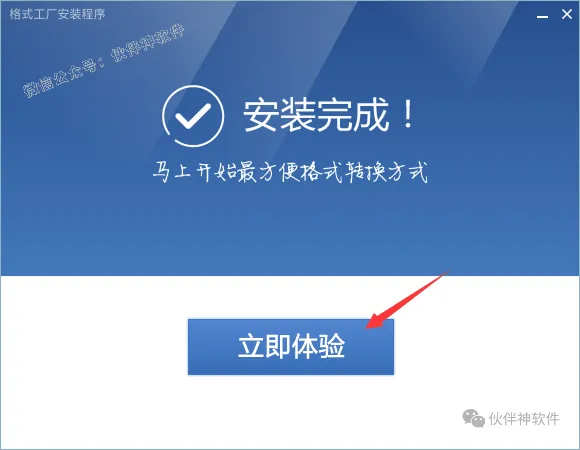
Task: Click the 成 character in the large heading
Action: point(371,115)
